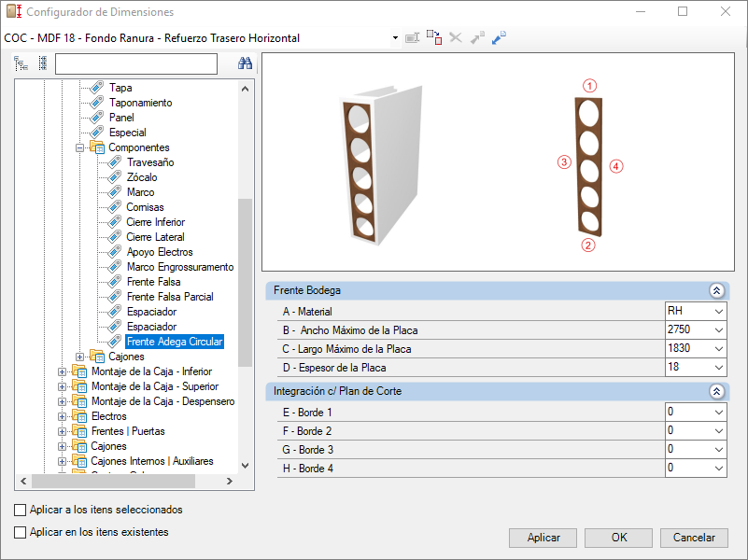Click the gray X delete configuration icon

(456, 37)
